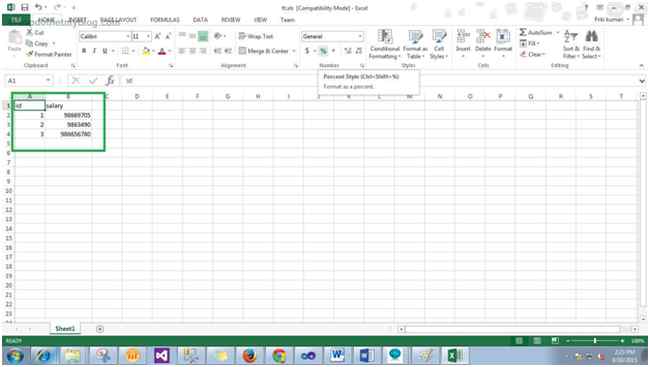Switch to the Team ribbon tab
The width and height of the screenshot is (650, 367).
coord(287,20)
